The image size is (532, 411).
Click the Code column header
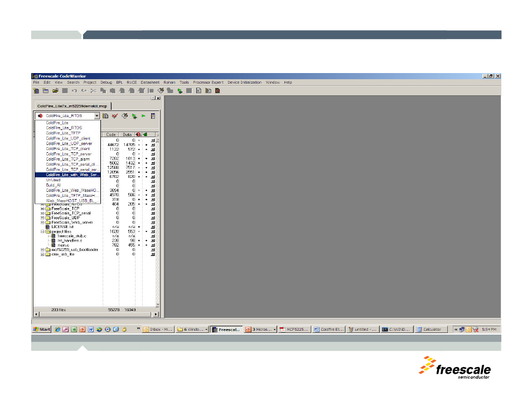pos(111,135)
